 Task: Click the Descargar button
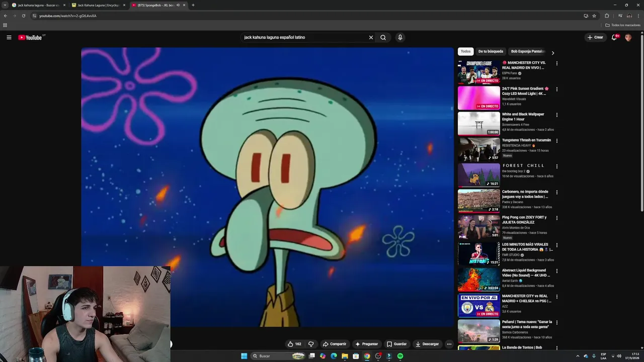[x=427, y=344]
